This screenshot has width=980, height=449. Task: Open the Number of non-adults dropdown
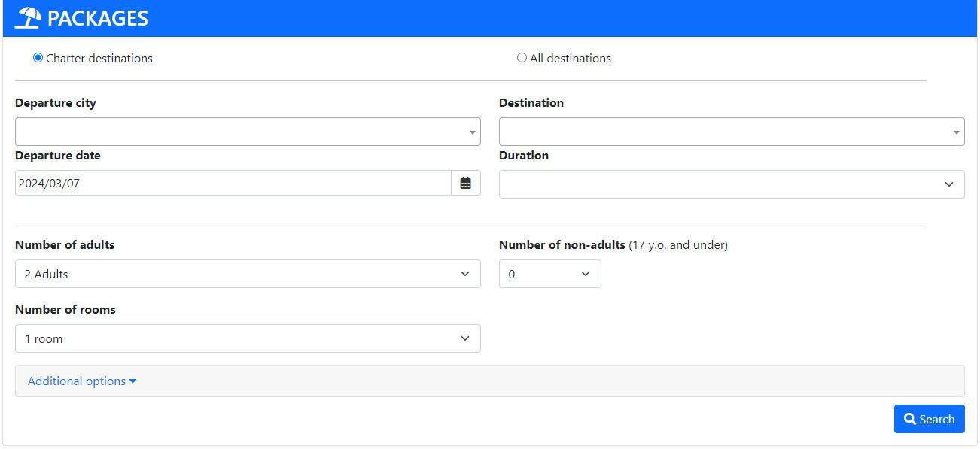pos(549,274)
